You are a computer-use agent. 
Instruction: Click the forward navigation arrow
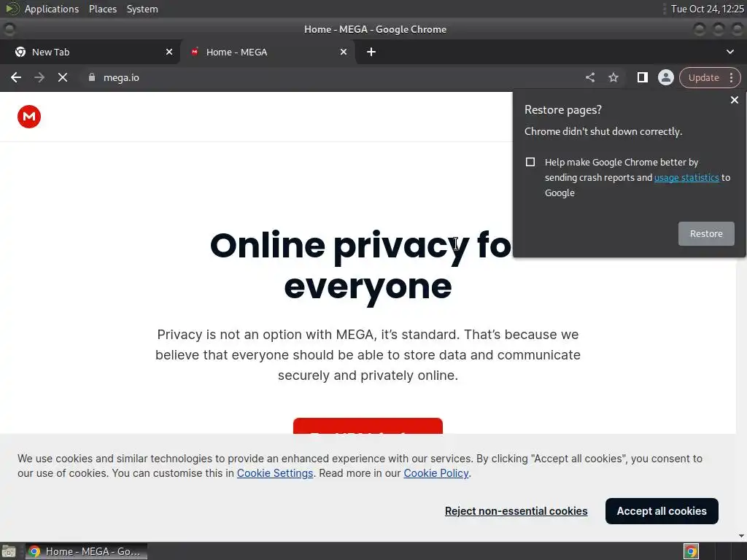pos(39,77)
